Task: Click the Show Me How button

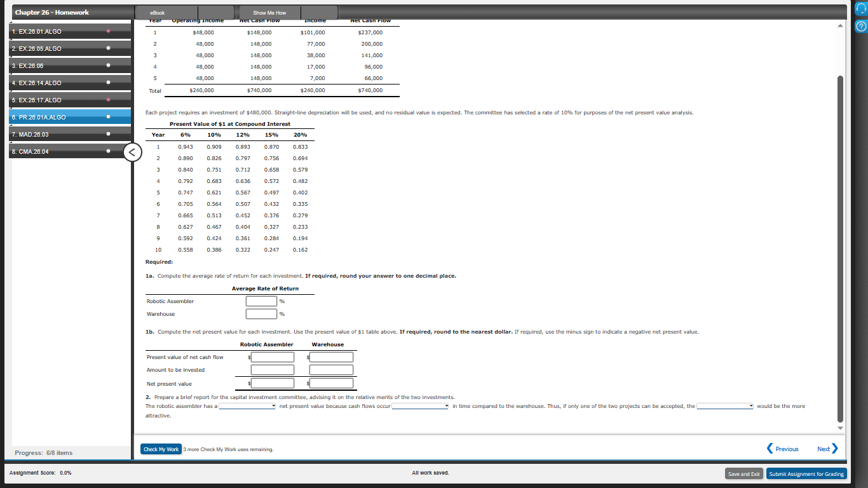Action: click(269, 12)
